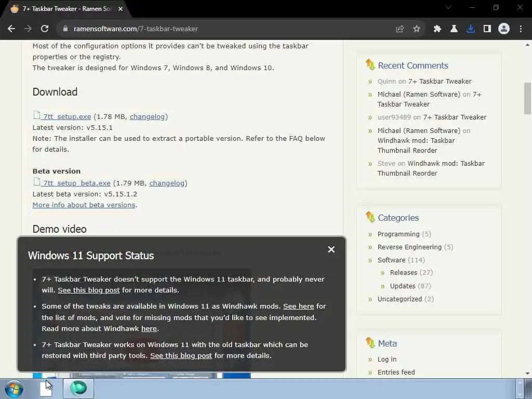532x399 pixels.
Task: Close the Windows 11 Support Status popup
Action: (x=331, y=250)
